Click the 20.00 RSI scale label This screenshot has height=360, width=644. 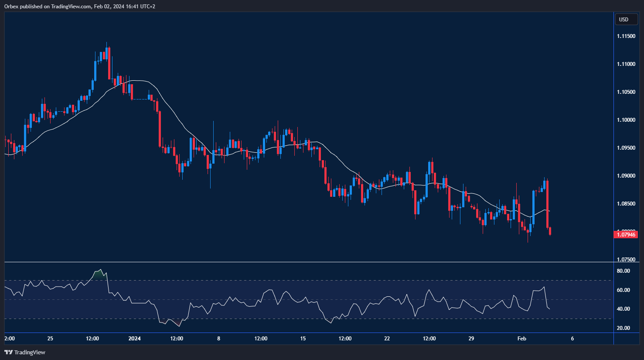click(x=624, y=328)
